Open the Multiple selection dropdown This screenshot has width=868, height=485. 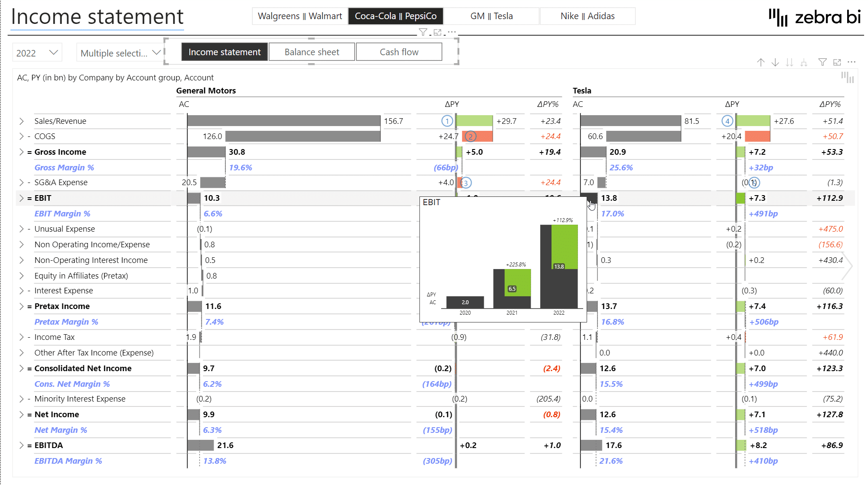tap(120, 52)
